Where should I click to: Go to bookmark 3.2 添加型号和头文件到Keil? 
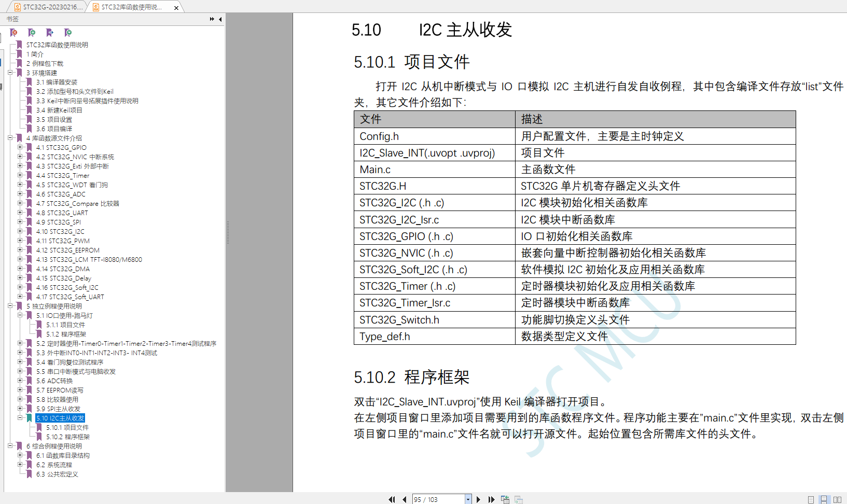click(75, 92)
